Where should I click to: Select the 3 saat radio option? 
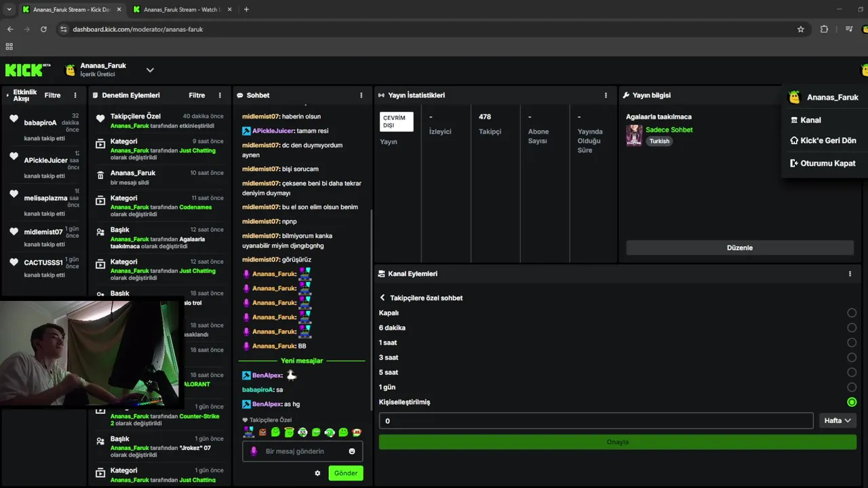pyautogui.click(x=852, y=358)
